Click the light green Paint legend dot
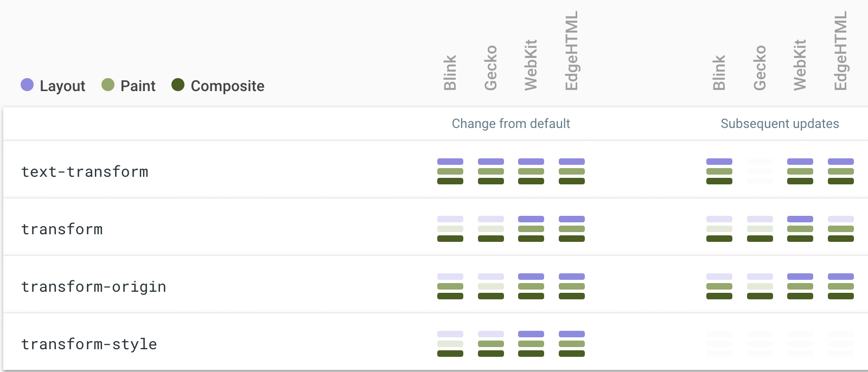Screen dimensions: 868x372 click(108, 85)
